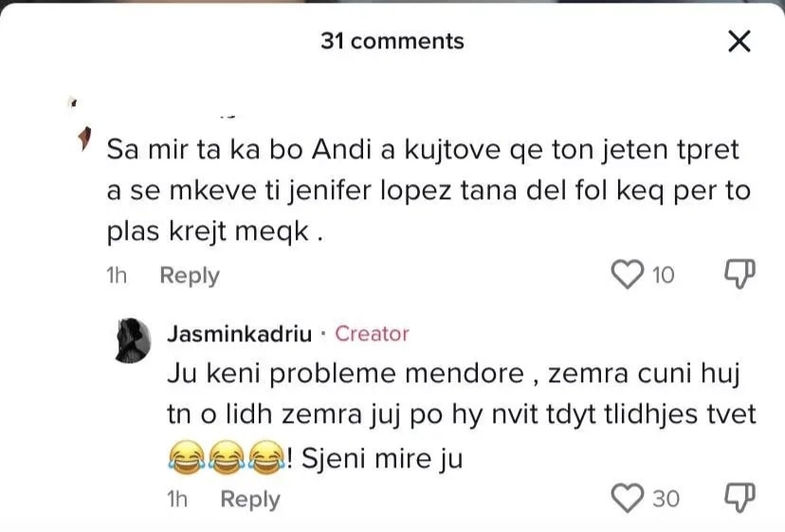Close the comments panel
Image resolution: width=785 pixels, height=532 pixels.
[738, 41]
